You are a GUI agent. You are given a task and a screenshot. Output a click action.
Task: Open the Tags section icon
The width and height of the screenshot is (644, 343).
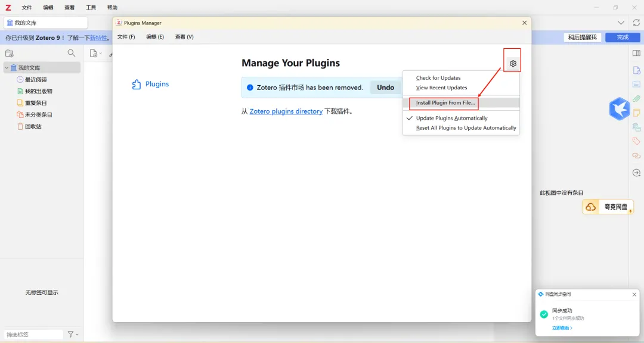pyautogui.click(x=636, y=141)
